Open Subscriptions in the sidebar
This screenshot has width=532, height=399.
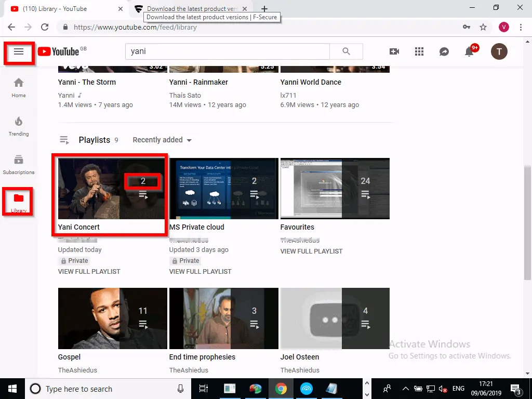coord(19,165)
